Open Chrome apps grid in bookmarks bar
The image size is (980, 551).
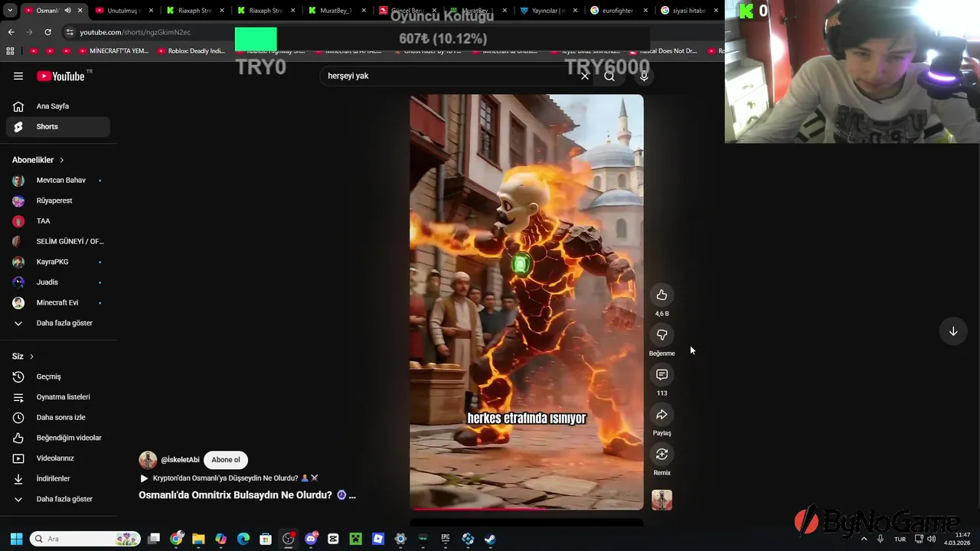click(x=10, y=51)
